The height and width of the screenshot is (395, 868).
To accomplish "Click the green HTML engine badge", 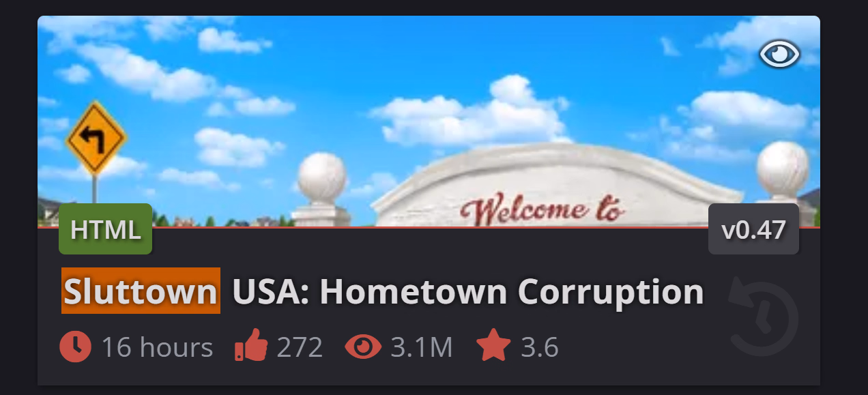I will click(106, 229).
